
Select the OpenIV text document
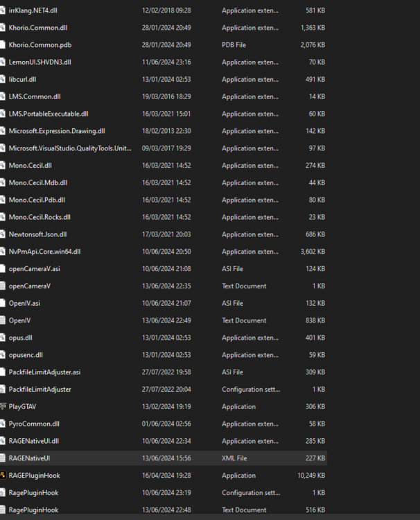coord(19,321)
